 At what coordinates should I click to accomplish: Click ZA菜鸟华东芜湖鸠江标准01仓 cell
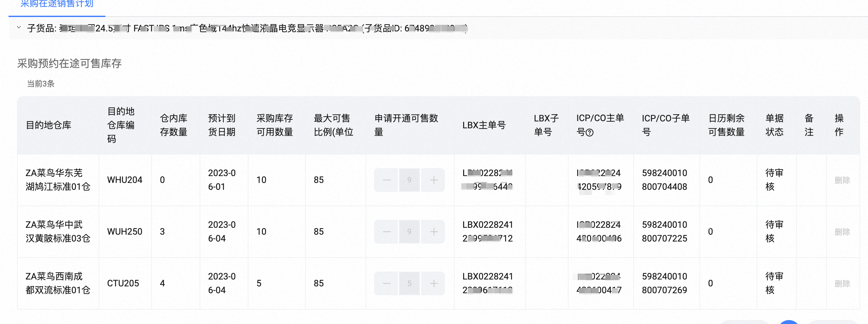point(58,180)
